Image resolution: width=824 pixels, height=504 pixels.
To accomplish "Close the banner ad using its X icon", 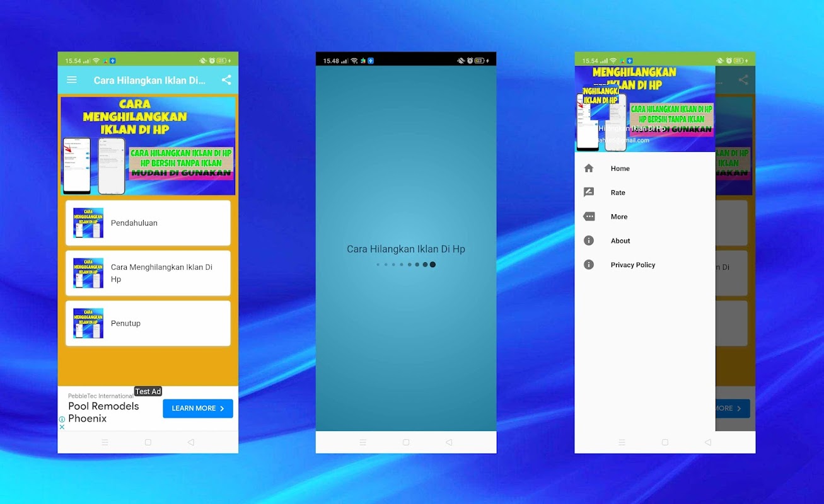I will 62,427.
